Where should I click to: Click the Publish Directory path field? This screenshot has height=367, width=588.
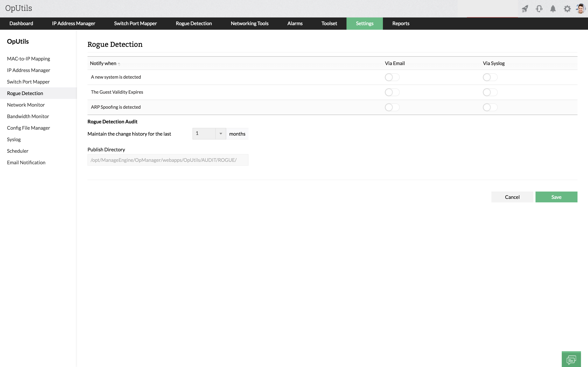click(x=168, y=160)
